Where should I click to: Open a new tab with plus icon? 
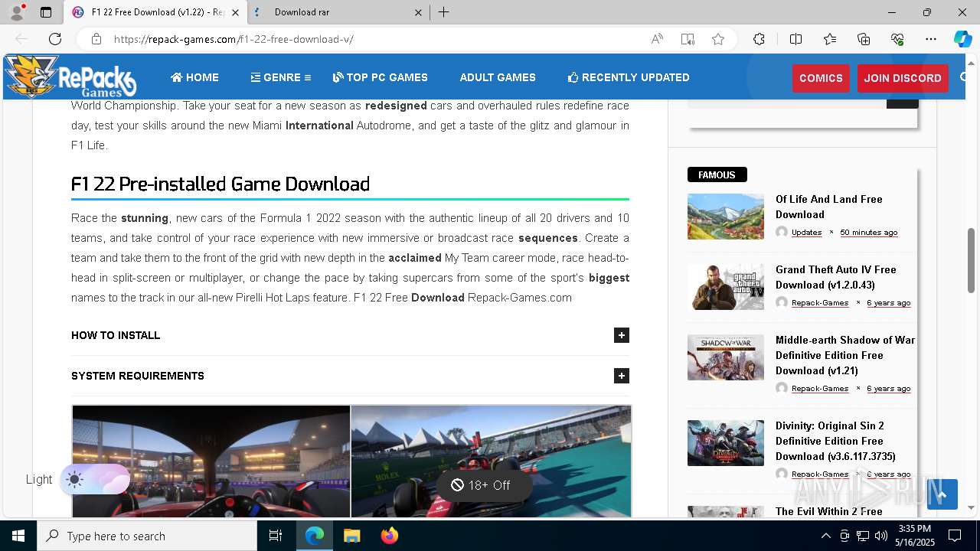444,12
